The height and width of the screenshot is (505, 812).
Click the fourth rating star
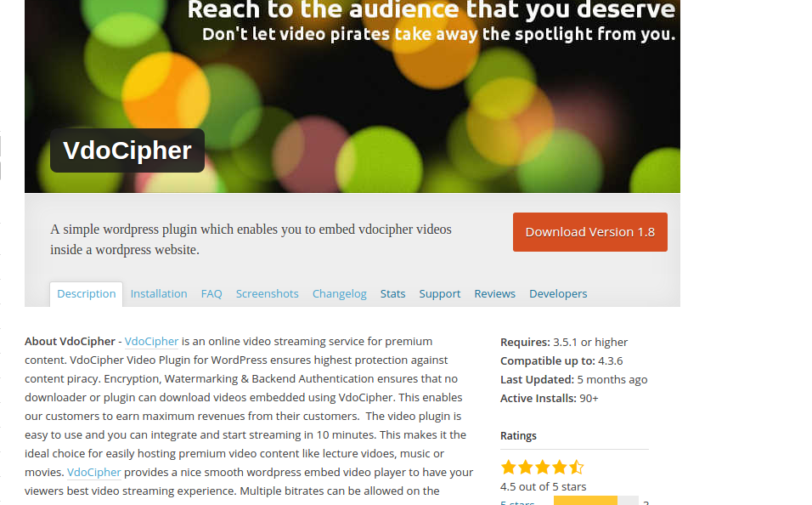coord(560,467)
